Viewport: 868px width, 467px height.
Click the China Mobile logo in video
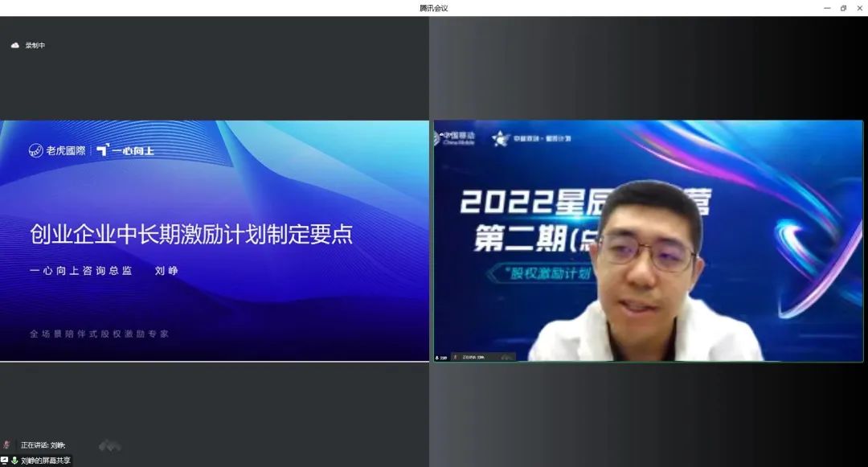455,137
